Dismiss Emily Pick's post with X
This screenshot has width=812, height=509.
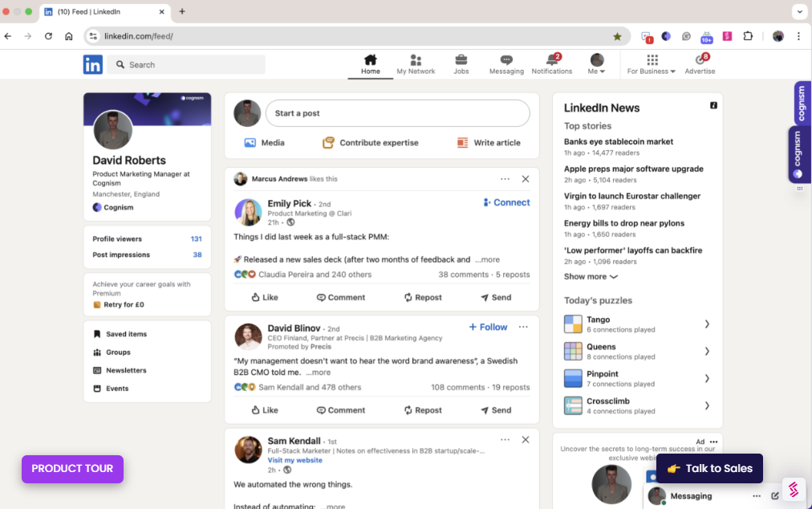pyautogui.click(x=525, y=179)
